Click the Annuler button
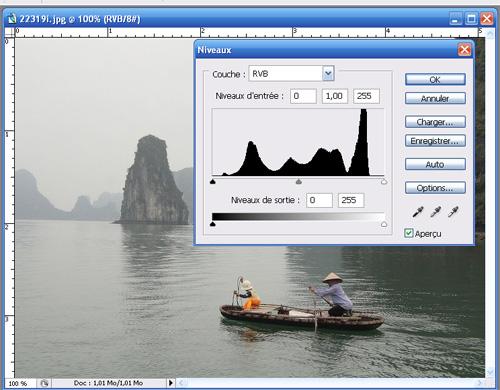The height and width of the screenshot is (390, 500). point(435,98)
